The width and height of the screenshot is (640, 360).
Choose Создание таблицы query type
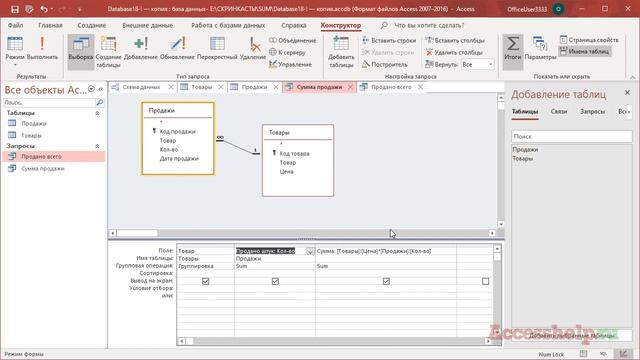[x=109, y=52]
